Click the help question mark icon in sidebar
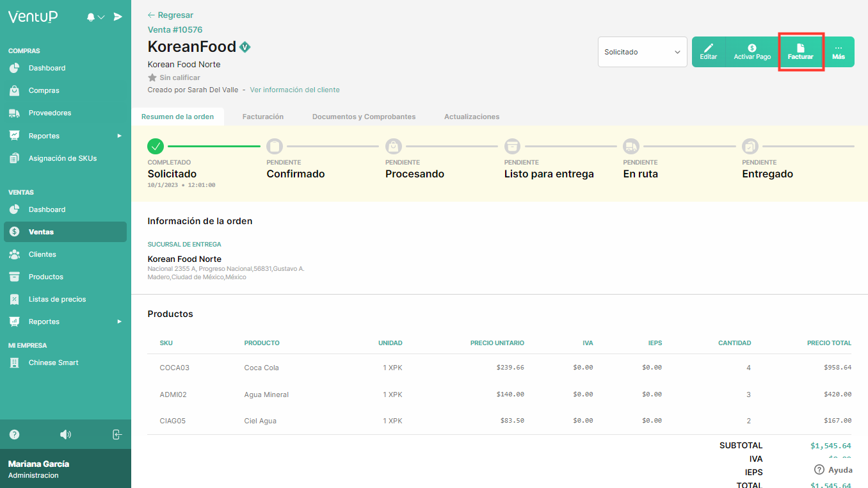The width and height of the screenshot is (868, 488). click(15, 434)
